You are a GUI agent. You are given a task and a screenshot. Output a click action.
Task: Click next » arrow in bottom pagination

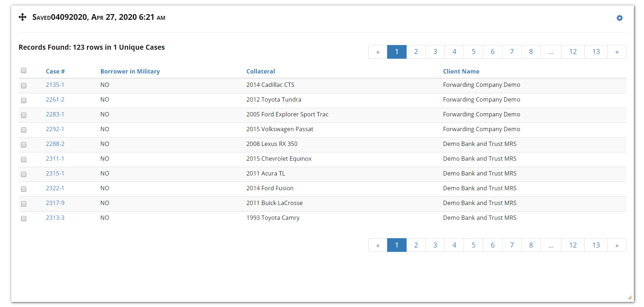point(617,245)
